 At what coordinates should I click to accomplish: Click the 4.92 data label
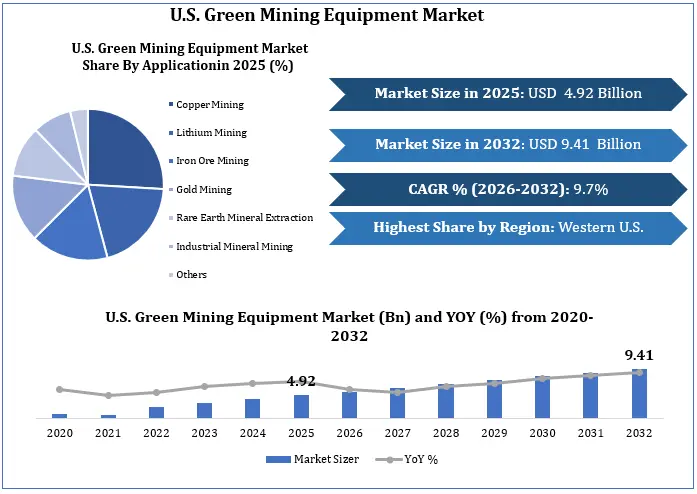click(301, 381)
